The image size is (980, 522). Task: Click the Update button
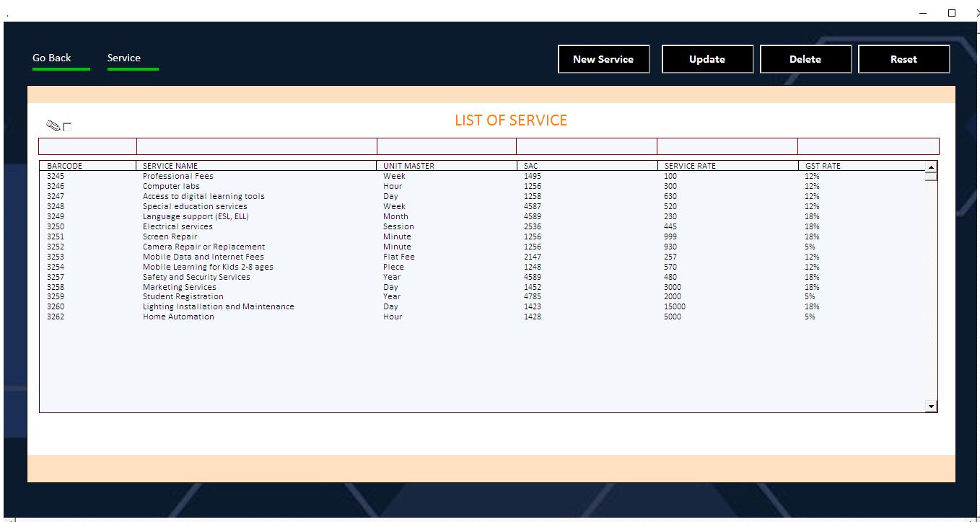pos(707,59)
